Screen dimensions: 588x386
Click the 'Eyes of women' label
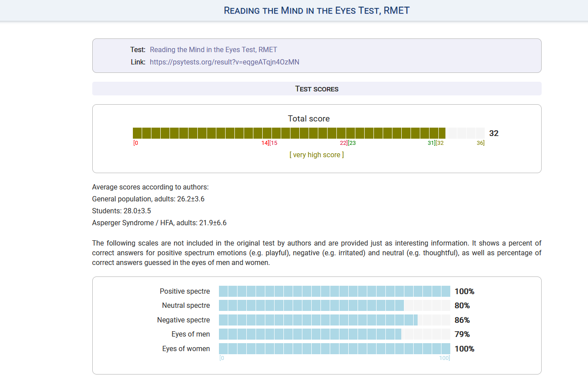(186, 349)
